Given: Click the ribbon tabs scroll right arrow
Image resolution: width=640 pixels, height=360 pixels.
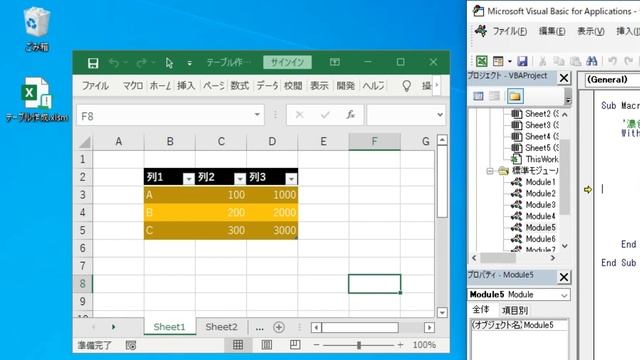Looking at the screenshot, I should pos(437,85).
